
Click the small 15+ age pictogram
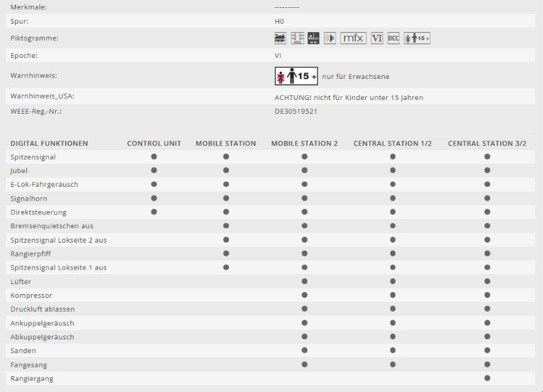(x=417, y=38)
